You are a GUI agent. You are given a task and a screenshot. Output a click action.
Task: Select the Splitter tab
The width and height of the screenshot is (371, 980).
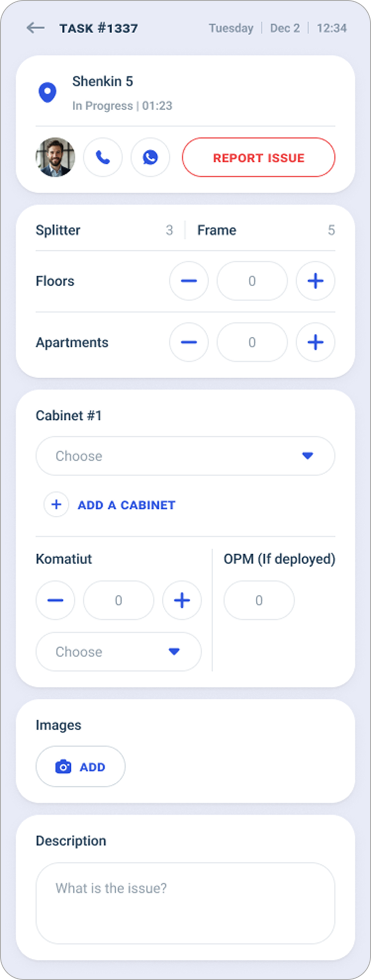click(x=58, y=230)
